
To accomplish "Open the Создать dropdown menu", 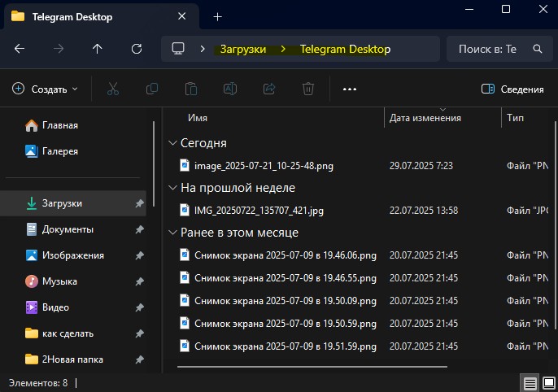I will [46, 89].
